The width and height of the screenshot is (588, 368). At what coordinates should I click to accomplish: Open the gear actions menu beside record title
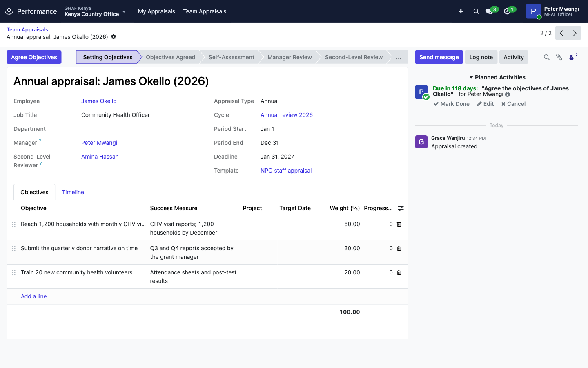click(114, 37)
